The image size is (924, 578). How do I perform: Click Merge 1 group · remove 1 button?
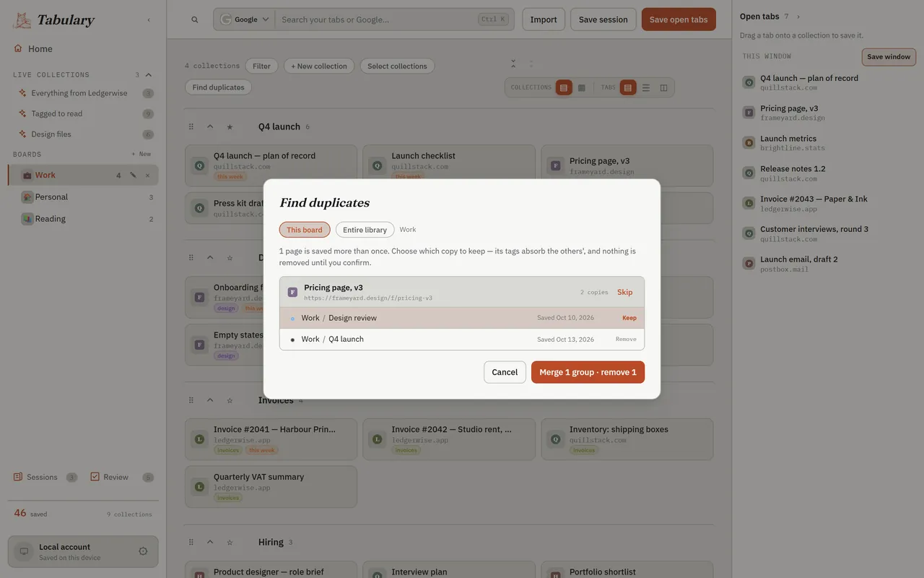(x=588, y=372)
